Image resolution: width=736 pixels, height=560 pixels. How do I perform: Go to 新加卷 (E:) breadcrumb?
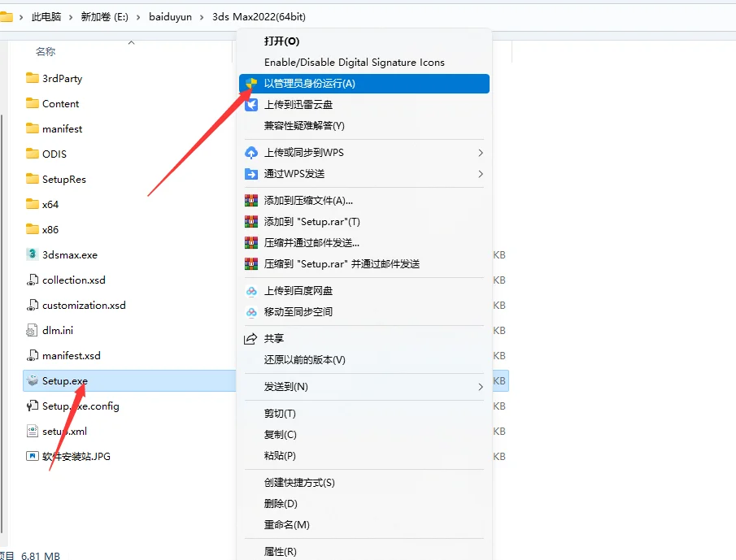[x=104, y=17]
